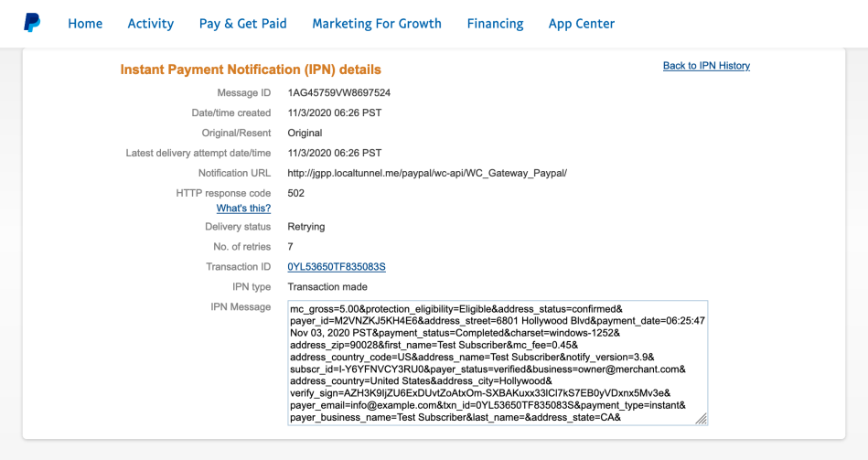Viewport: 868px width, 460px height.
Task: Open the Financing section
Action: click(x=495, y=24)
